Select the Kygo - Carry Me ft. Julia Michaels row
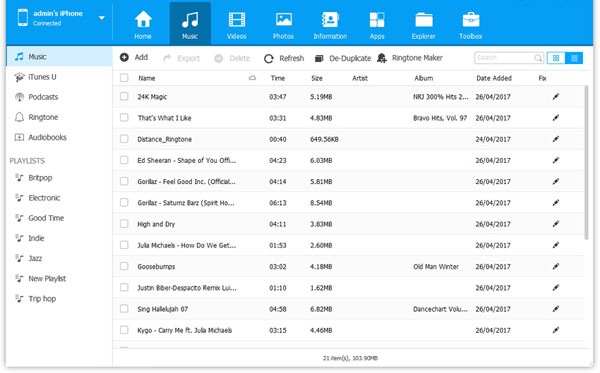The image size is (600, 373). point(349,330)
